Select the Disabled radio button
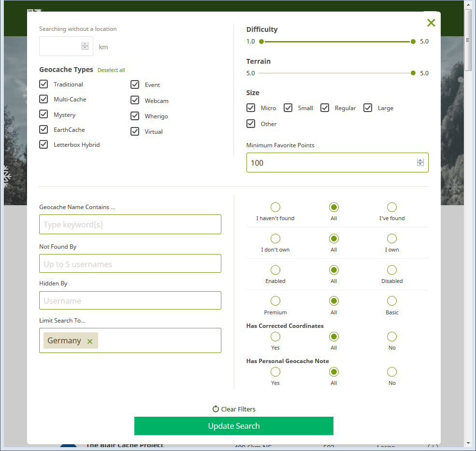Viewport: 476px width, 451px height. coord(392,270)
